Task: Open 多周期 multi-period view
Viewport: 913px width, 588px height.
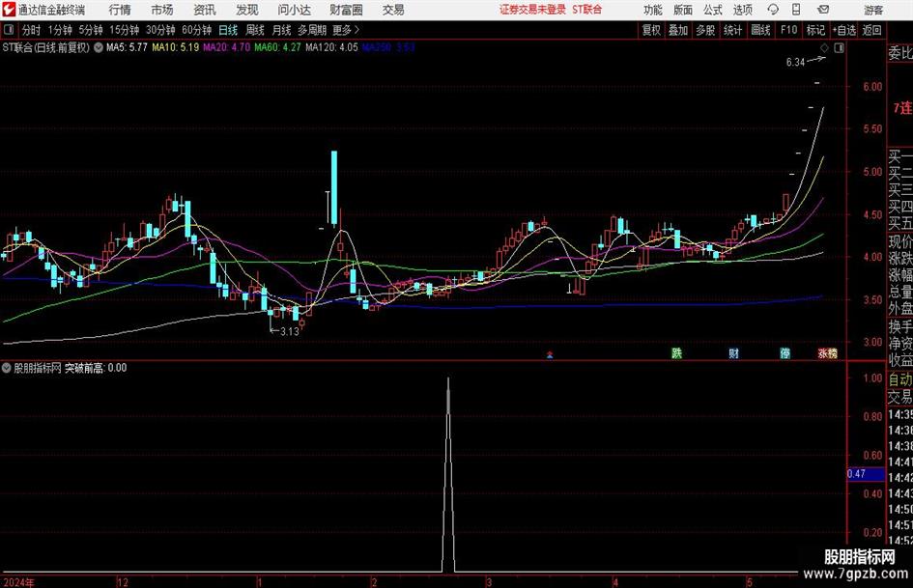Action: [x=312, y=30]
